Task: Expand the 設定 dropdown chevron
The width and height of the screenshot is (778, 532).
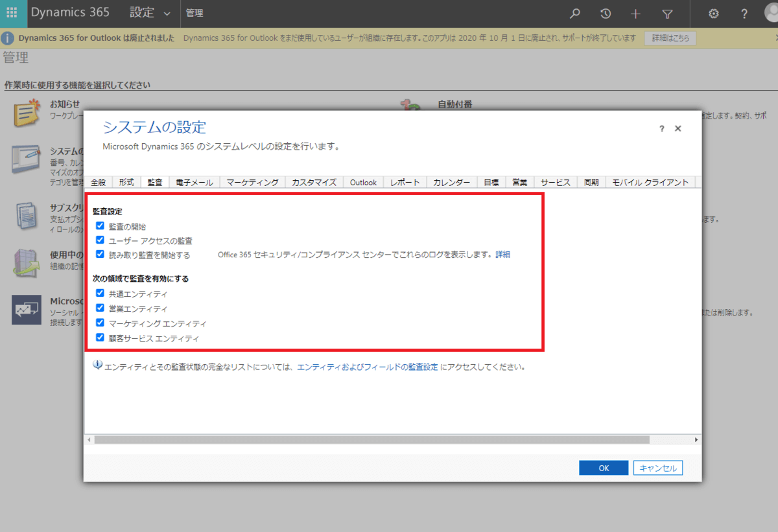Action: (167, 14)
